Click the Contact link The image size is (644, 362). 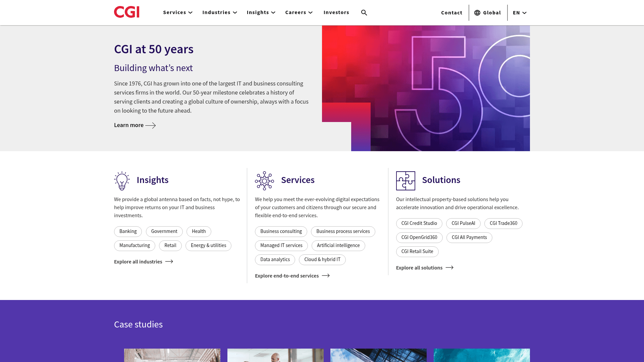coord(452,13)
